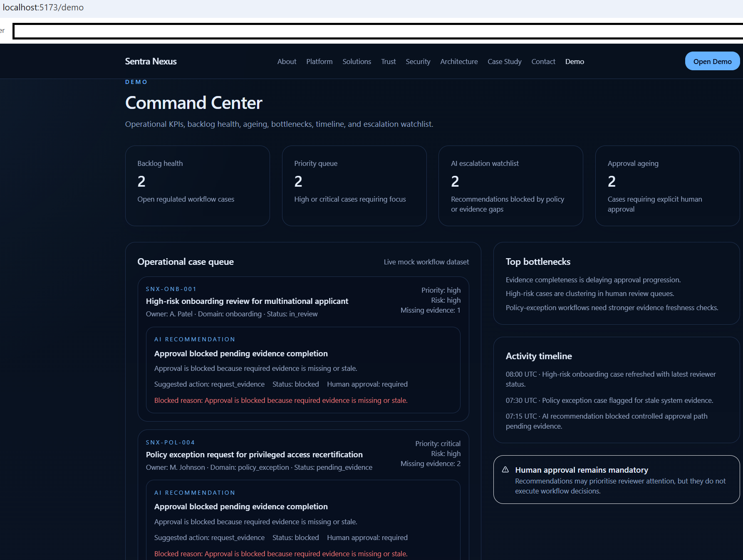The height and width of the screenshot is (560, 743).
Task: Click the warning triangle icon in approval notice
Action: pyautogui.click(x=505, y=469)
